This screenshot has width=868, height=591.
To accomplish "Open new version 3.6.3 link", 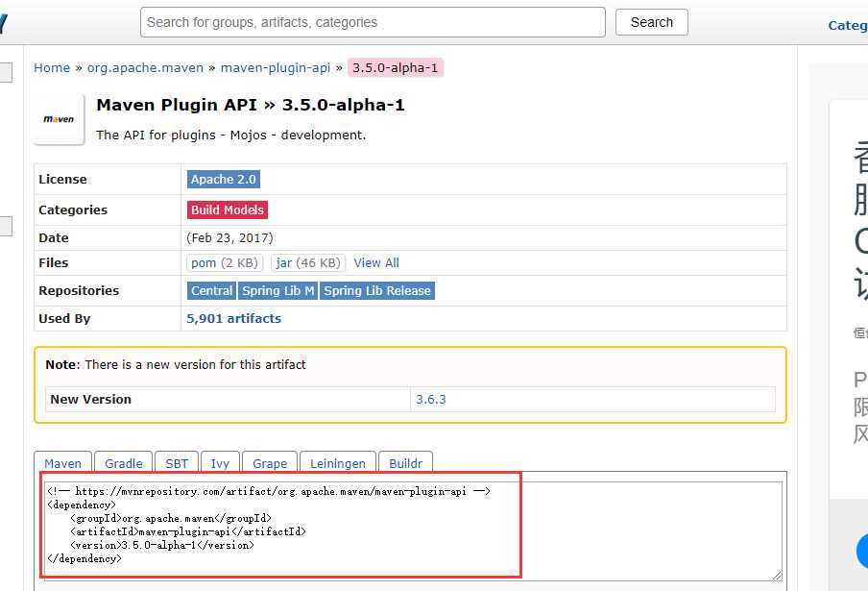I will (x=431, y=400).
